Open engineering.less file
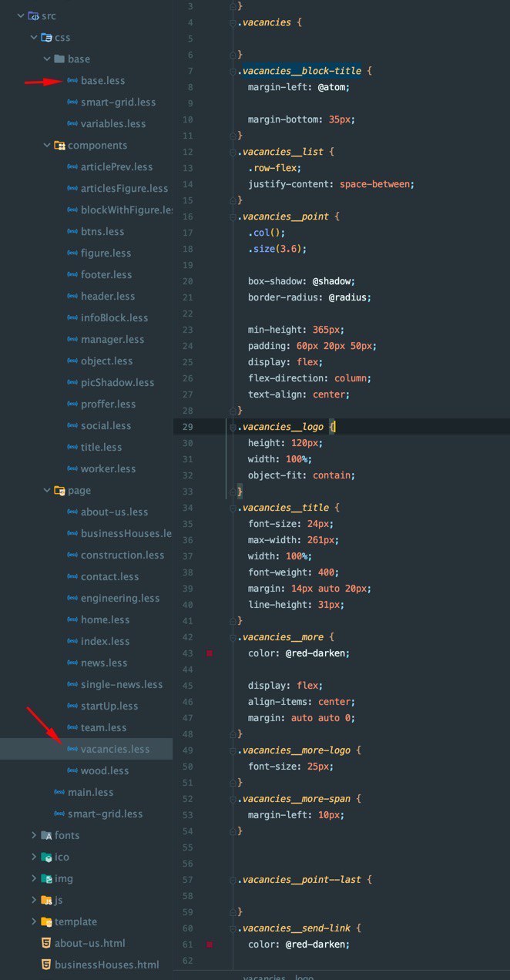510x980 pixels. pos(120,598)
